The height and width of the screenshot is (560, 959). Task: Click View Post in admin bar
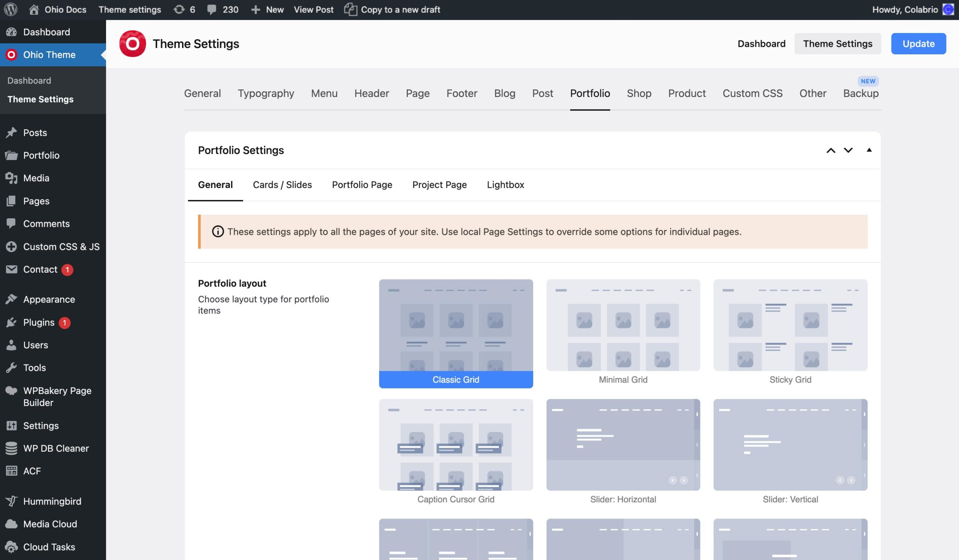pyautogui.click(x=314, y=9)
